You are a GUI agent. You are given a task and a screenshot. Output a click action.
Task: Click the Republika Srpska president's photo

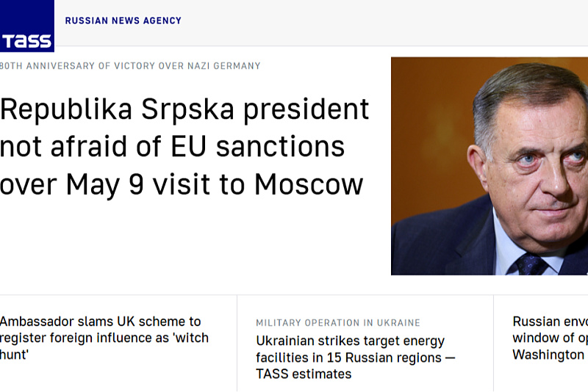click(490, 166)
